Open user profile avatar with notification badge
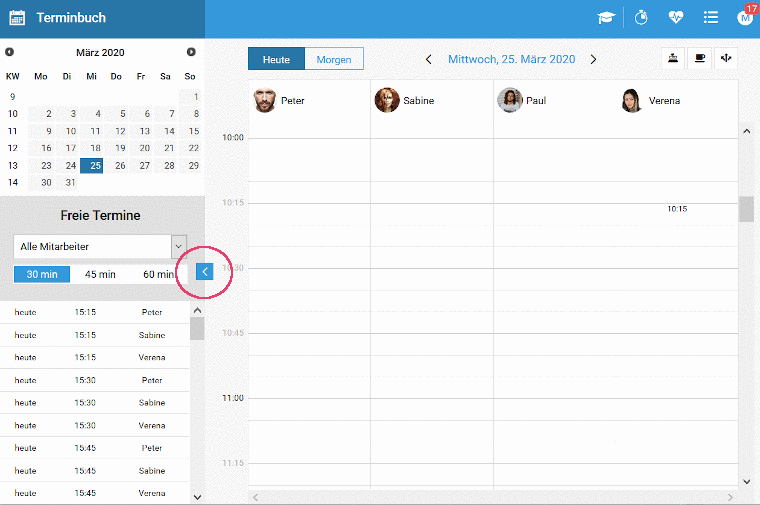760x505 pixels. [x=744, y=17]
